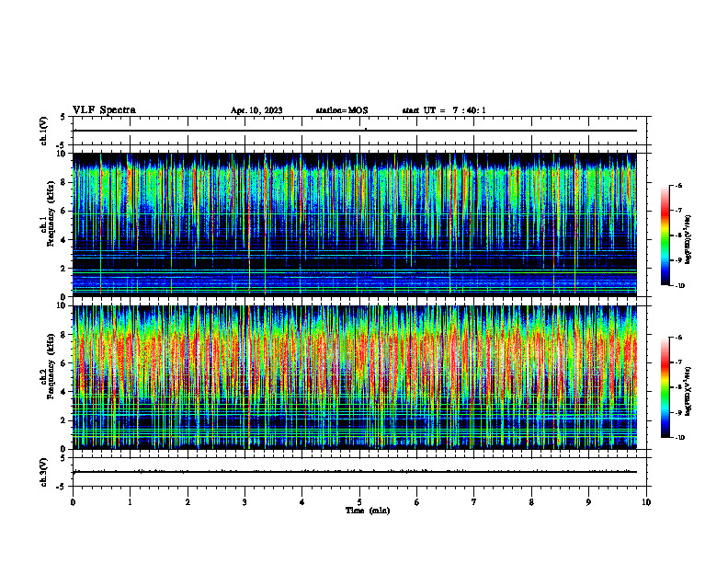The width and height of the screenshot is (728, 563).
Task: Click the ch.2 spectrogram color bar
Action: click(x=665, y=387)
